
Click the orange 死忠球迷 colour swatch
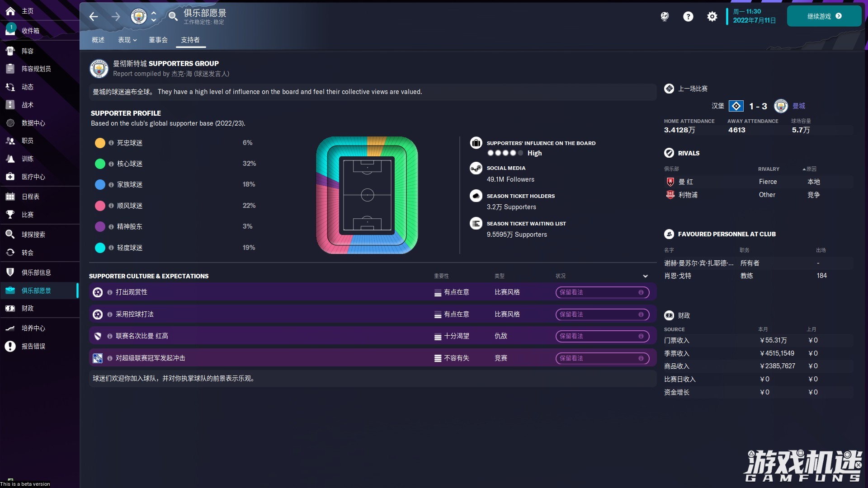point(100,143)
